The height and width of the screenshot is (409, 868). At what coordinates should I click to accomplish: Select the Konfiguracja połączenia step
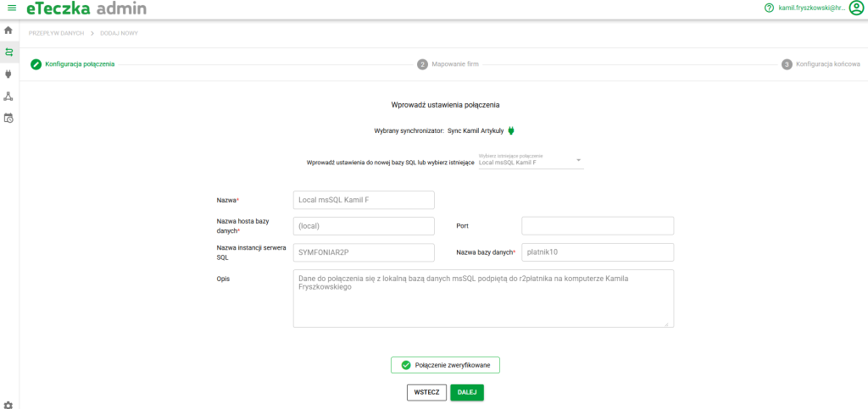coord(73,64)
